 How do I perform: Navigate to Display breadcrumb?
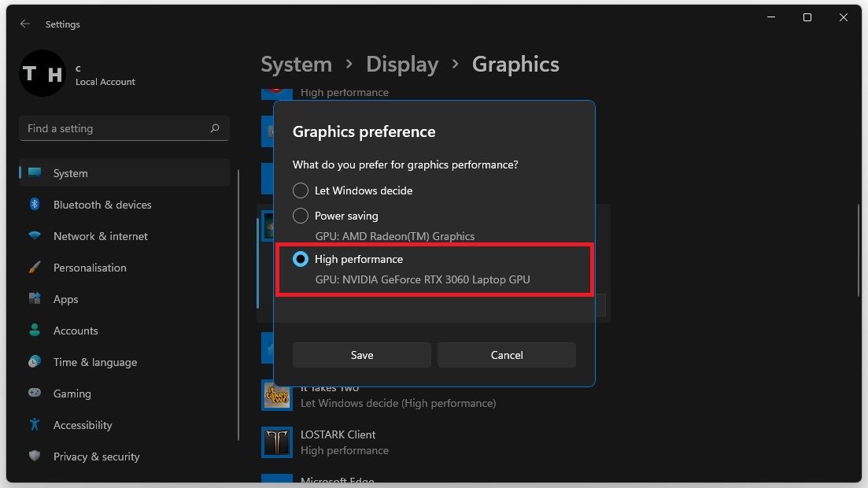point(402,65)
